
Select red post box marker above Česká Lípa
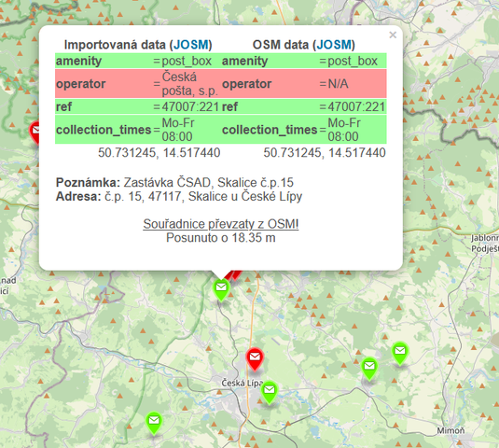[255, 359]
